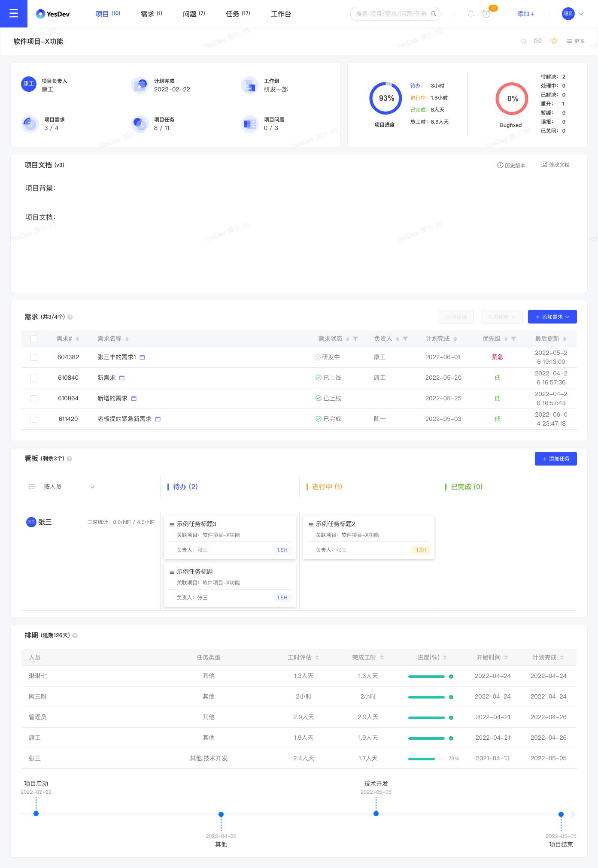Click filter icon on 需求状态 column

pyautogui.click(x=355, y=339)
